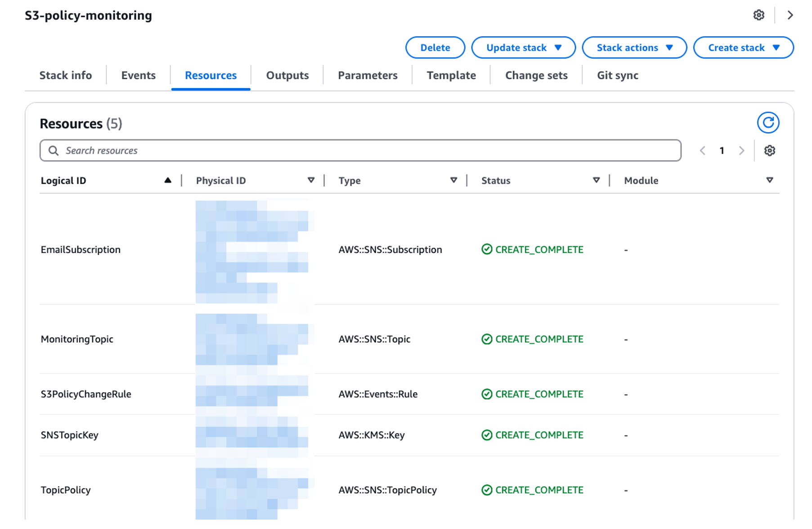Open the Create stack dropdown

(x=744, y=48)
